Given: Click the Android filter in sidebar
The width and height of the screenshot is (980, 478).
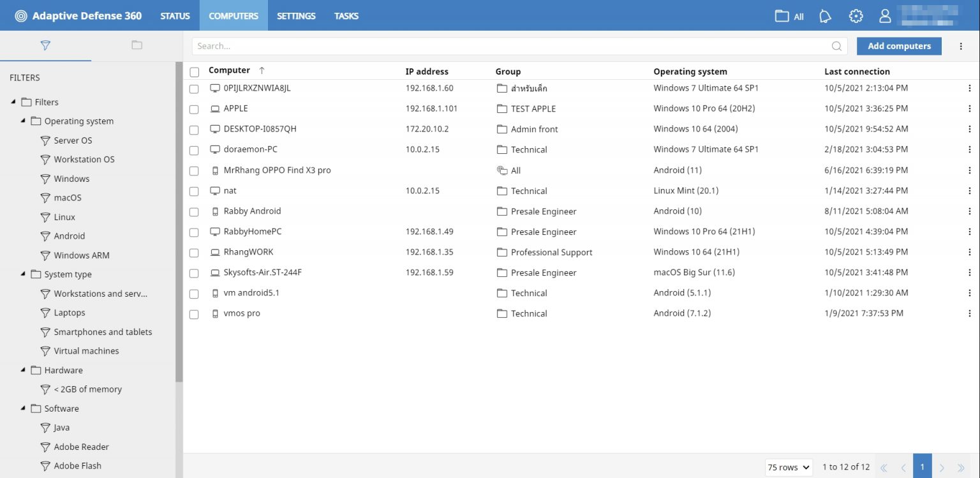Looking at the screenshot, I should (x=69, y=236).
